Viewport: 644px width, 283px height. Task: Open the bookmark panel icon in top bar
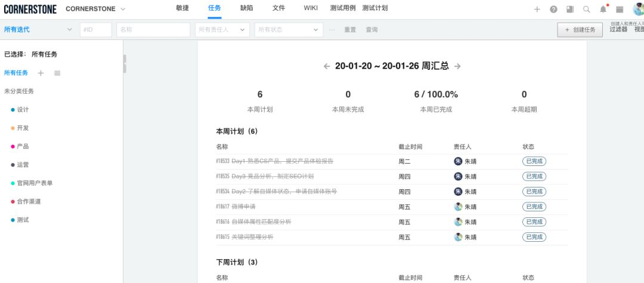(570, 9)
